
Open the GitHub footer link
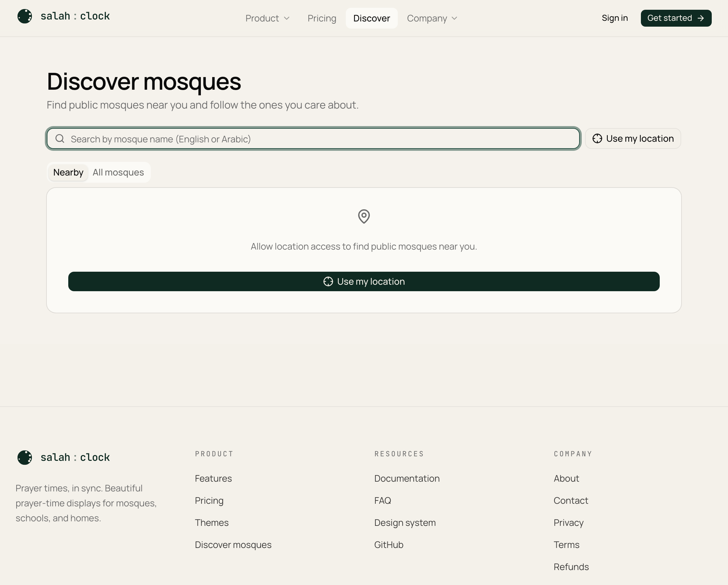click(x=389, y=544)
